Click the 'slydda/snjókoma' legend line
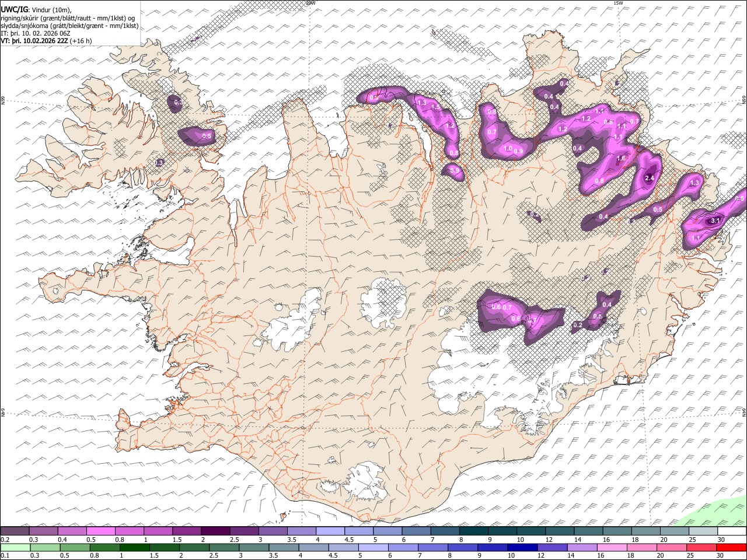This screenshot has height=560, width=747. pyautogui.click(x=69, y=26)
